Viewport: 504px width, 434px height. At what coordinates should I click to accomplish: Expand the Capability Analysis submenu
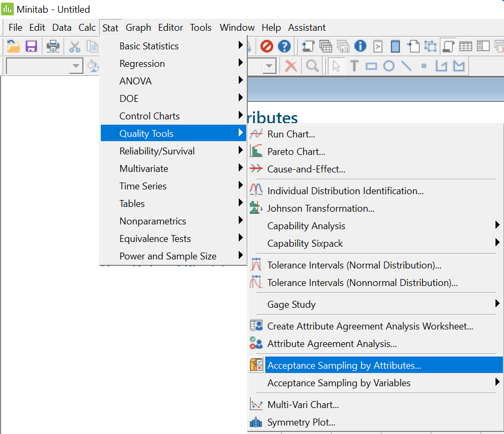point(306,226)
